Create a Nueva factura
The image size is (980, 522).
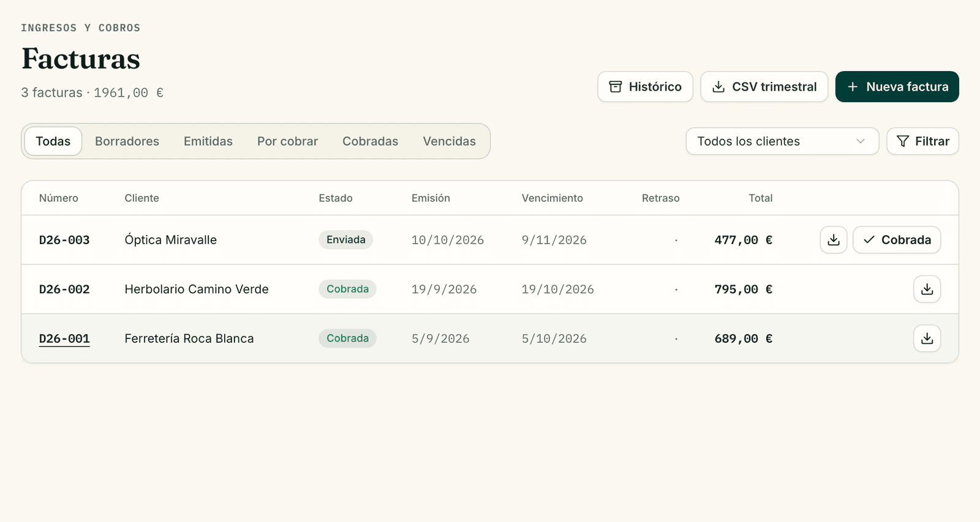coord(897,87)
